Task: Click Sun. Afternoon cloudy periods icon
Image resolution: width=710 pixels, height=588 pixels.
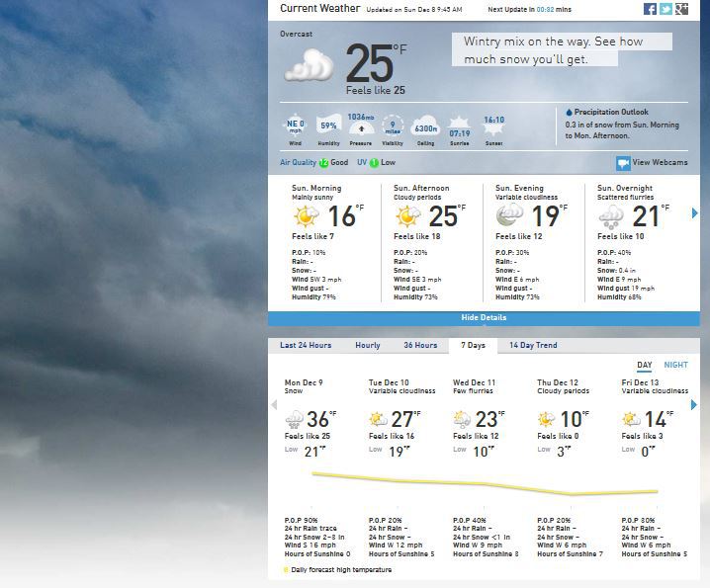Action: (x=408, y=215)
